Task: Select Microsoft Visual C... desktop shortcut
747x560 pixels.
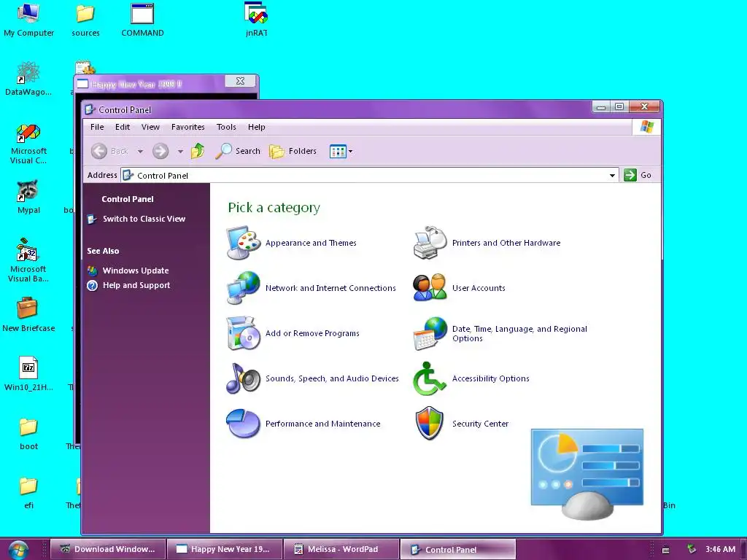Action: click(28, 144)
